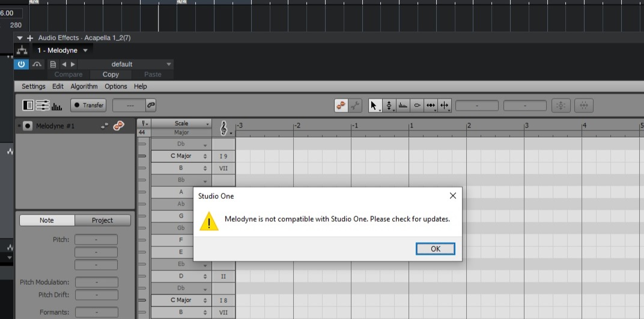
Task: Click the tempo field showing ---
Action: pos(129,106)
